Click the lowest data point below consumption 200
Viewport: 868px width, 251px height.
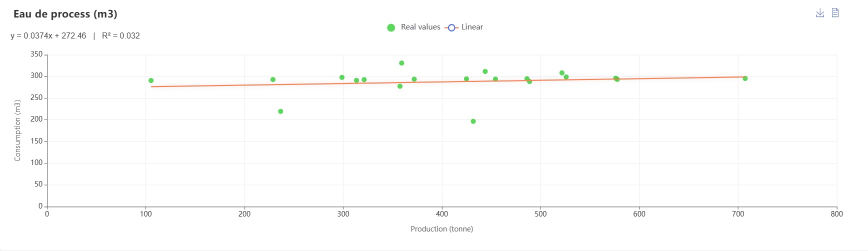[x=473, y=121]
